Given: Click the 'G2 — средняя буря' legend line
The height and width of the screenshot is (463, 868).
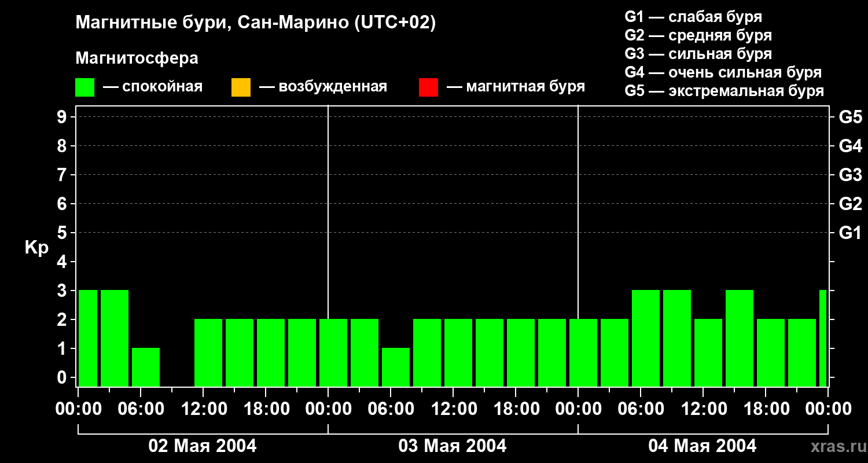Looking at the screenshot, I should point(698,35).
